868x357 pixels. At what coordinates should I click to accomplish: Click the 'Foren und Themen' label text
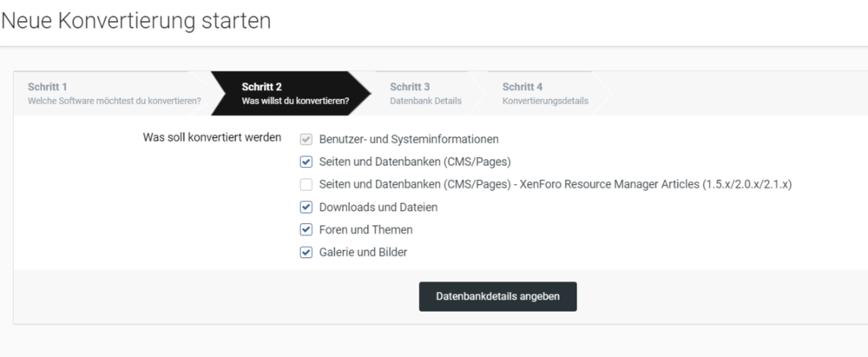(365, 229)
